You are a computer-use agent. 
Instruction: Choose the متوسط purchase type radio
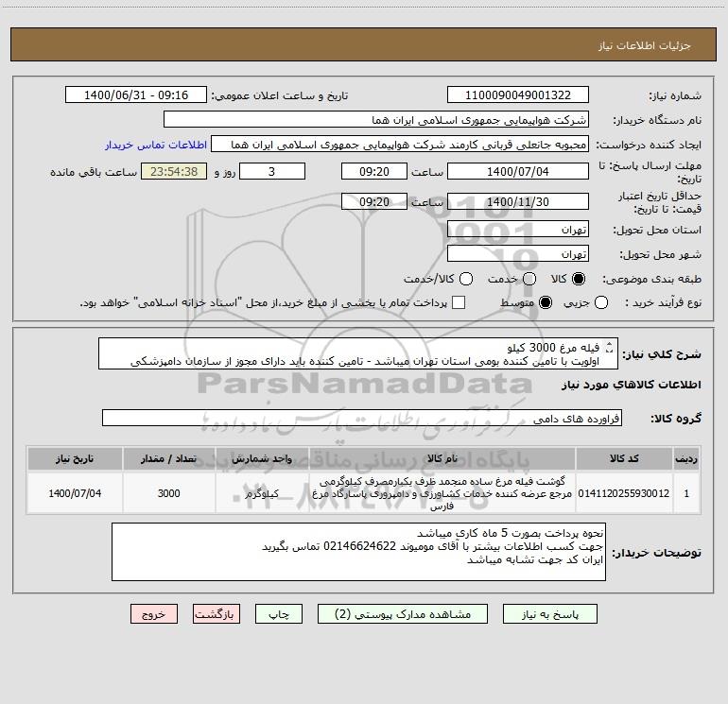(x=546, y=303)
